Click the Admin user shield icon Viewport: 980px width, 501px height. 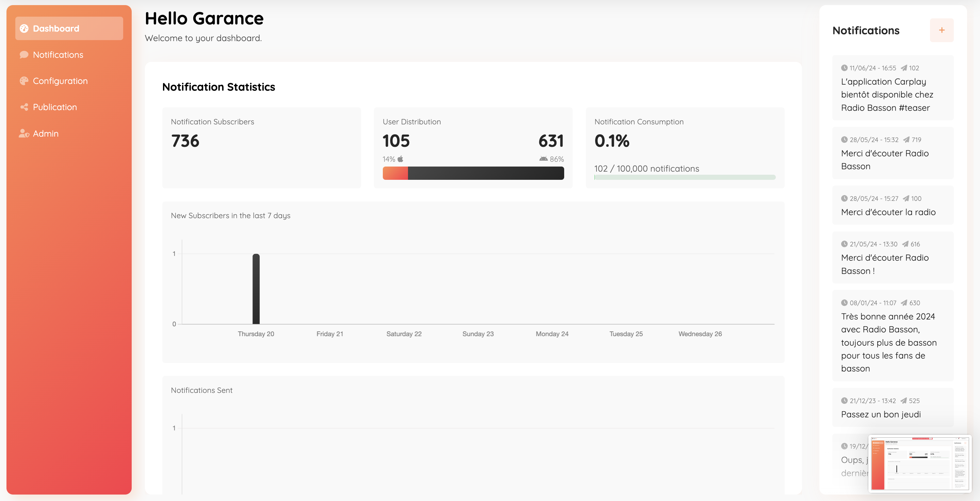[24, 134]
